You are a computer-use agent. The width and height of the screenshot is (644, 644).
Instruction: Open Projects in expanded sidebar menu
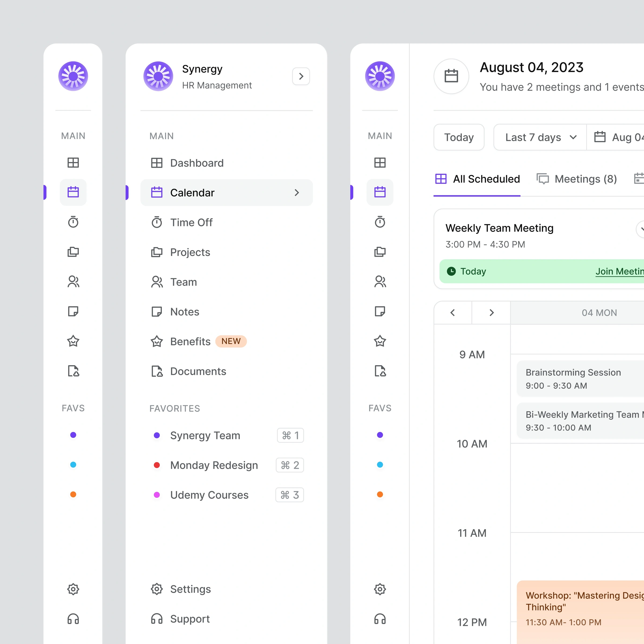pyautogui.click(x=226, y=252)
